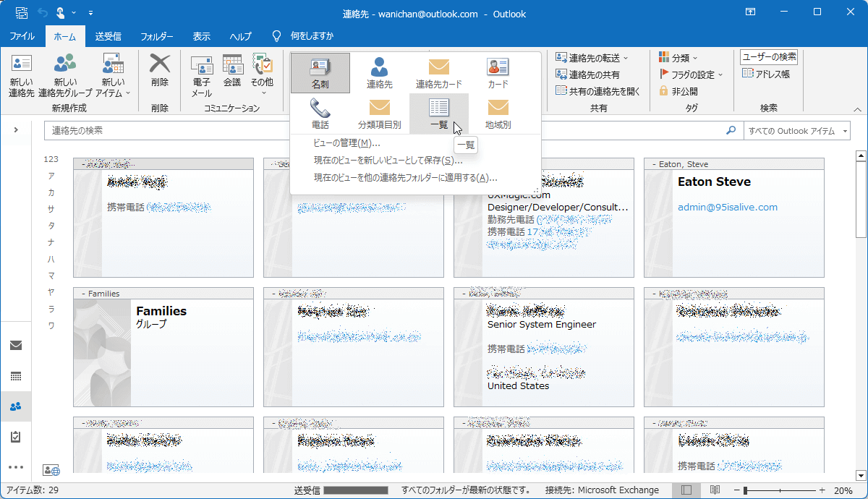Click 共有の連絡先を開く
This screenshot has width=868, height=499.
[x=598, y=91]
